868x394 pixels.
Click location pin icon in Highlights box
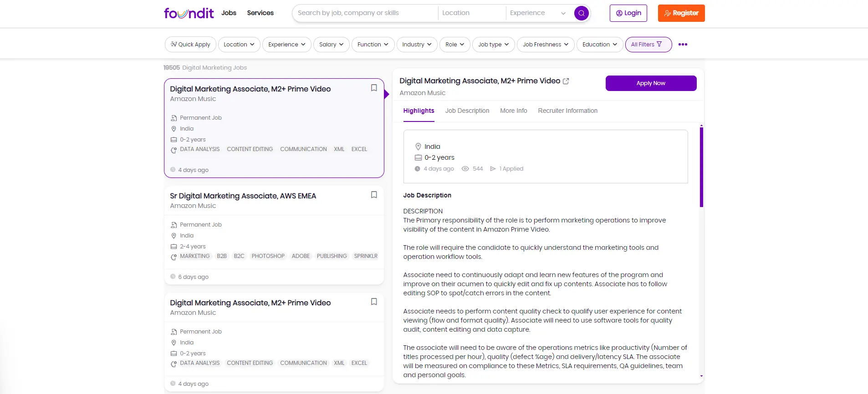(x=418, y=146)
